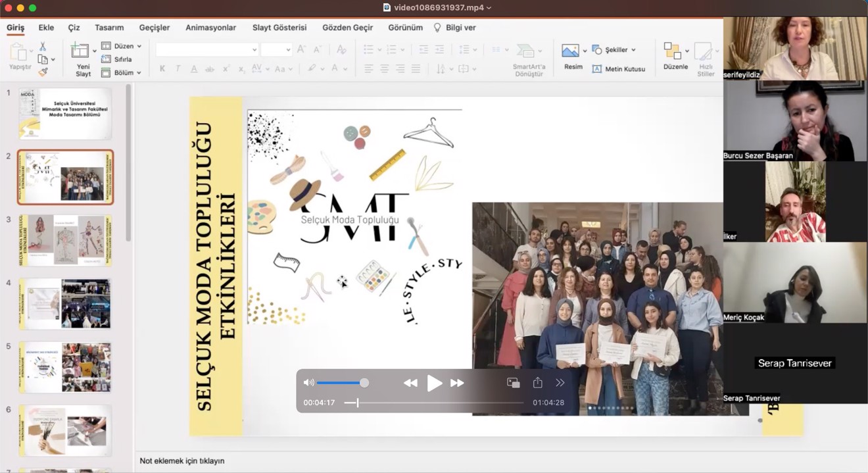Click the Resim picture icon

click(570, 51)
